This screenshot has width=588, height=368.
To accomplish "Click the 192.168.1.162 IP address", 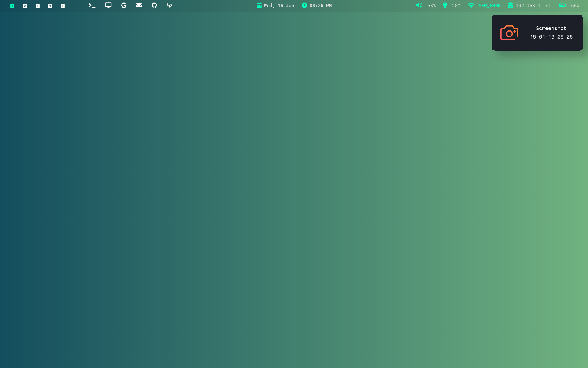I will (533, 6).
